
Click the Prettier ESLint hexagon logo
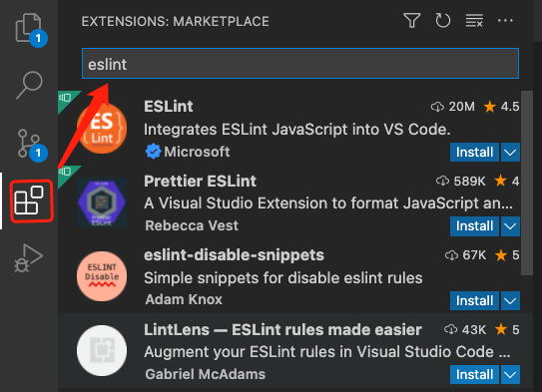[102, 202]
